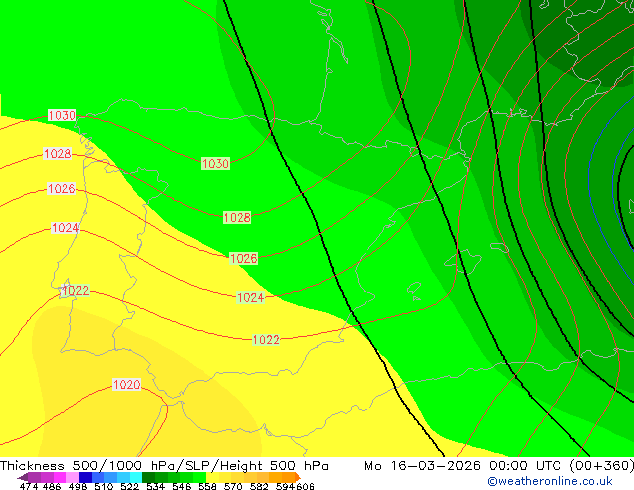634x490 pixels.
Task: Select the 1024 label with green background
Action: 251,298
